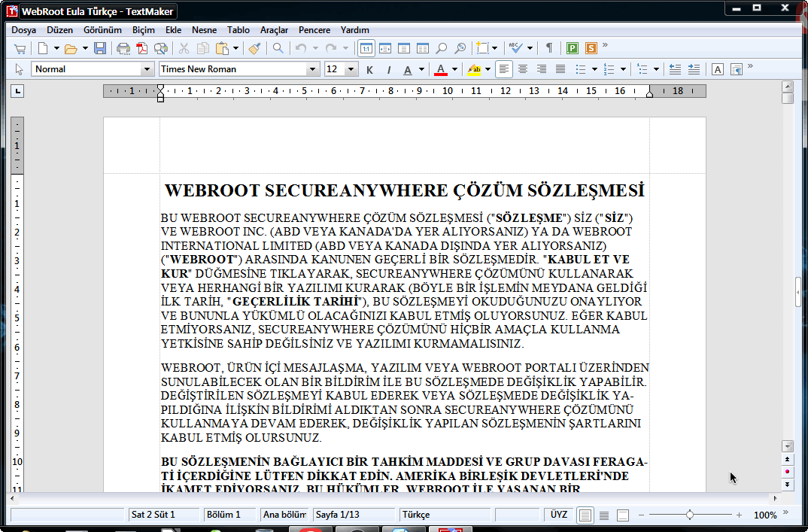Click the zoom percent magnifier icon
Screen dimensions: 808x532
(460, 48)
